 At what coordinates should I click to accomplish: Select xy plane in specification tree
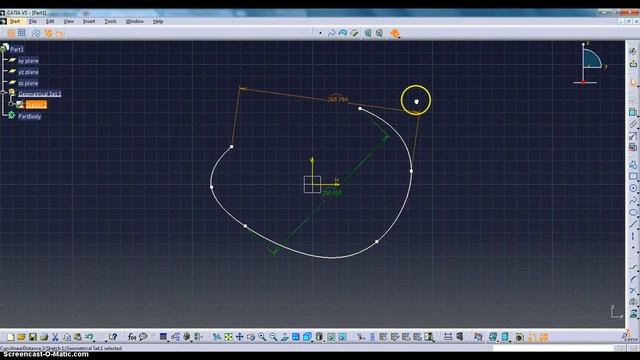pos(28,61)
